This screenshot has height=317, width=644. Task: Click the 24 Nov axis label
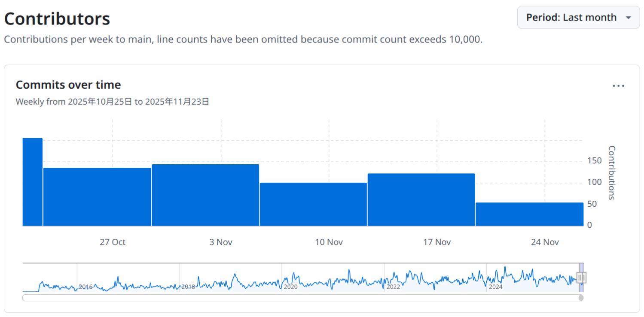[544, 242]
